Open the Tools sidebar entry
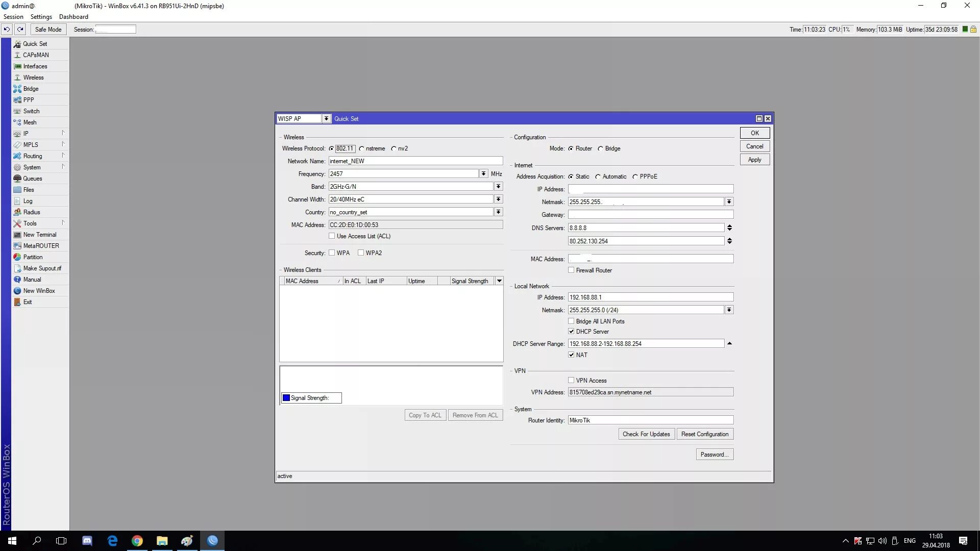The height and width of the screenshot is (551, 980). [30, 223]
